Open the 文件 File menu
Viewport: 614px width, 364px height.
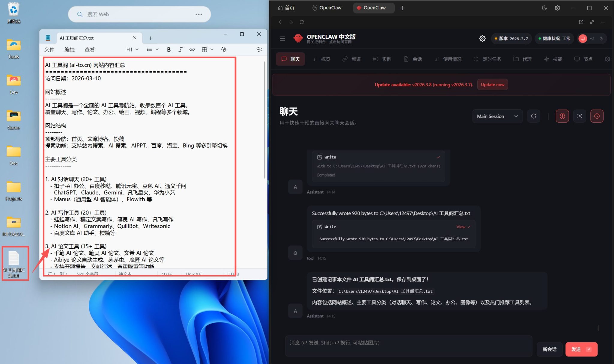[x=49, y=49]
